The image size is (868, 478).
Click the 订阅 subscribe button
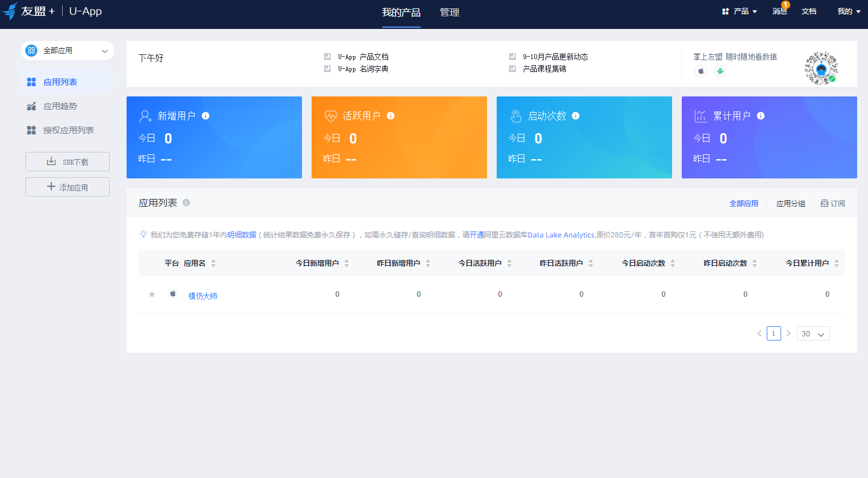[832, 204]
